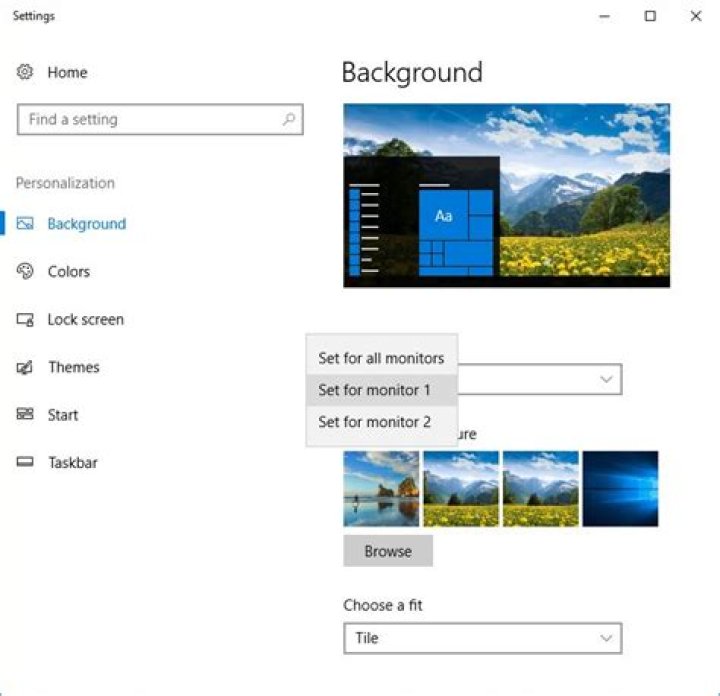This screenshot has height=696, width=720.
Task: Close the Settings window
Action: point(696,17)
